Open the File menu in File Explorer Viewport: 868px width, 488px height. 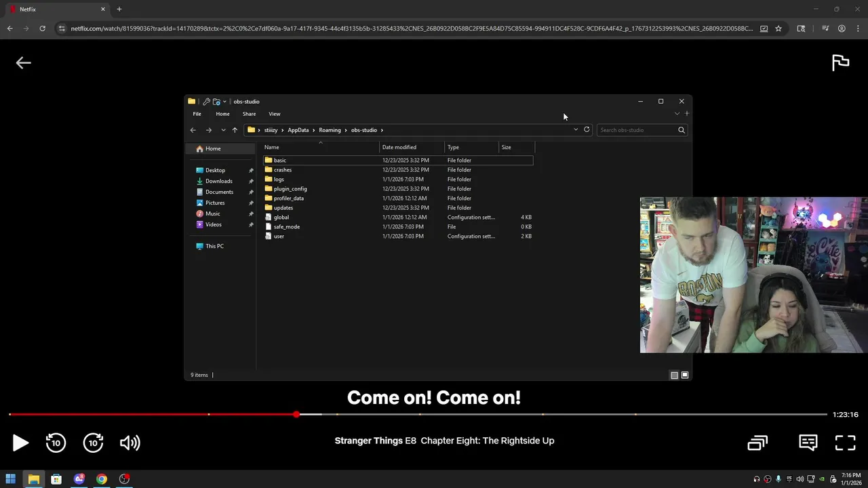click(197, 114)
